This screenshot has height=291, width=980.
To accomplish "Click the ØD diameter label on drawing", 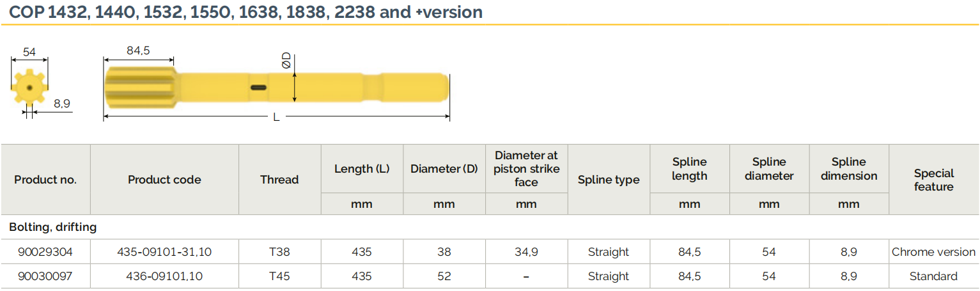I will click(286, 61).
